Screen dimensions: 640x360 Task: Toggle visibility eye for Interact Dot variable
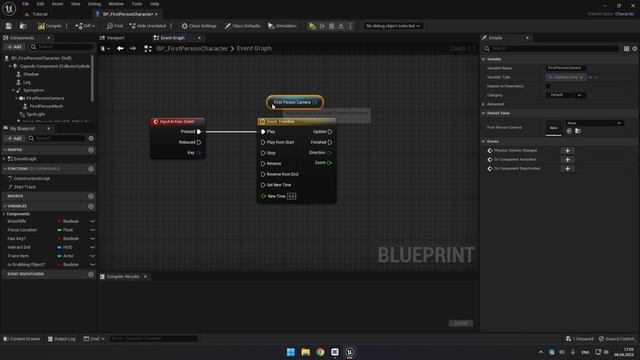click(93, 247)
